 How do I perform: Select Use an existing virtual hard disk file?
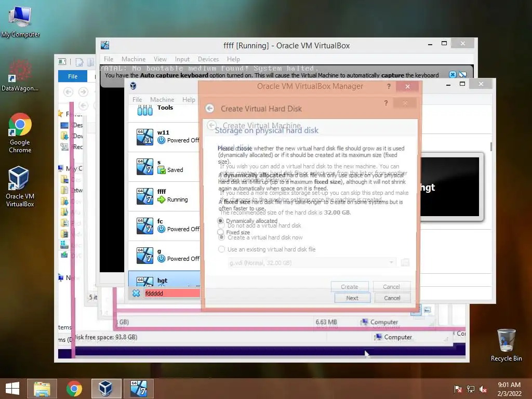pyautogui.click(x=267, y=249)
